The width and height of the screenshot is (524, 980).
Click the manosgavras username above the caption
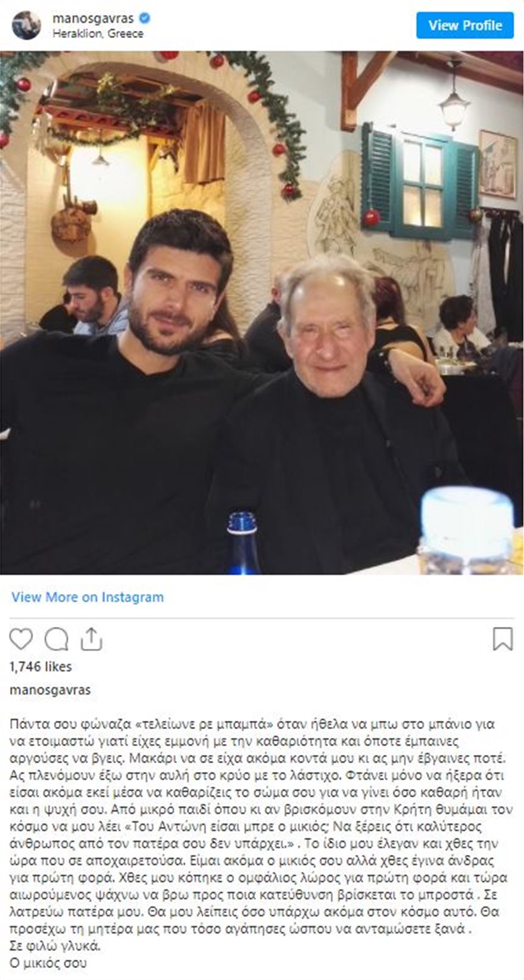51,690
